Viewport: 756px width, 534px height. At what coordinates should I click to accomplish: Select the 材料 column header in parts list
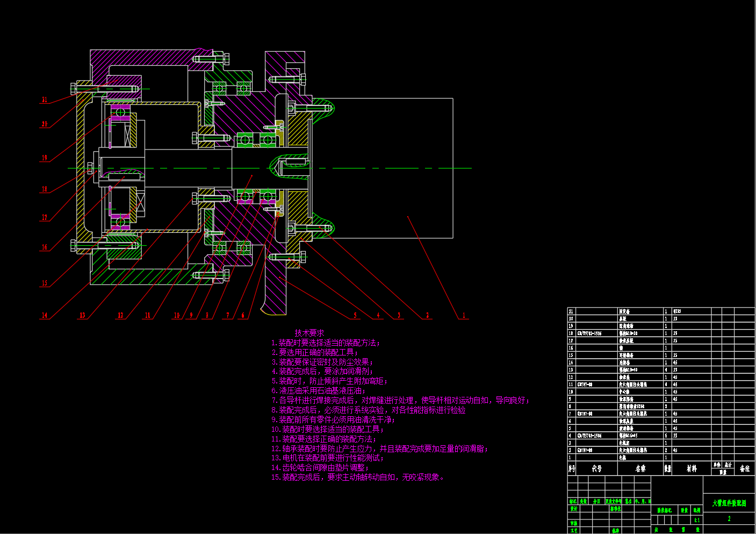point(692,469)
